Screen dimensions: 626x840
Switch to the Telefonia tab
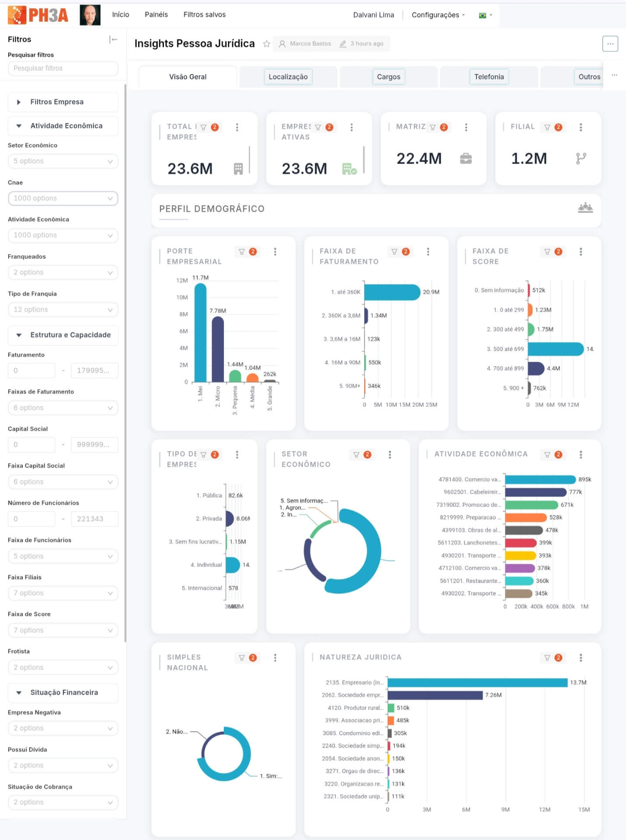click(489, 77)
